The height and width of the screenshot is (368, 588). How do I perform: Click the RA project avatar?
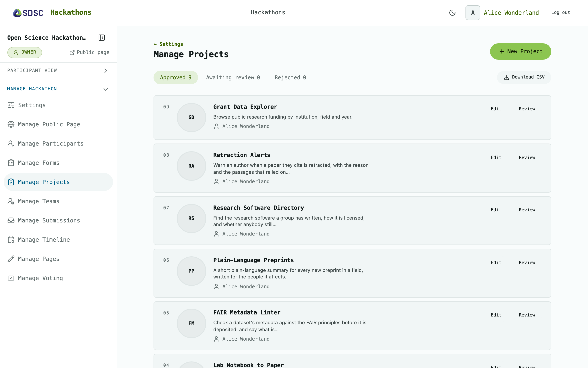tap(192, 166)
